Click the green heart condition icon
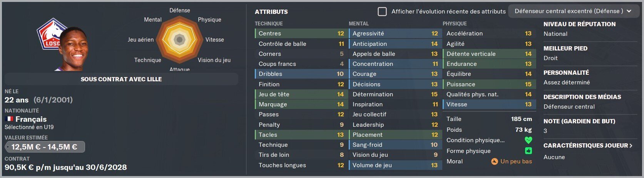Screen dimensions: 644x178 (528, 140)
